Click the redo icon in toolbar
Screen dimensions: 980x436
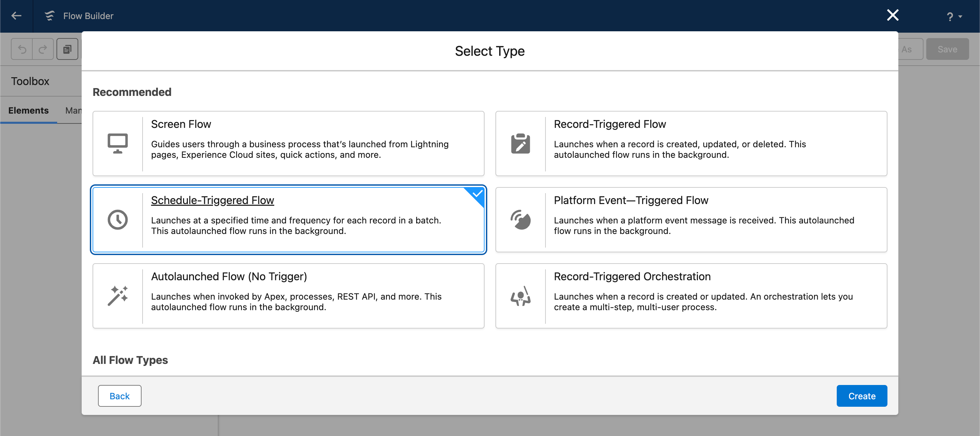[43, 49]
